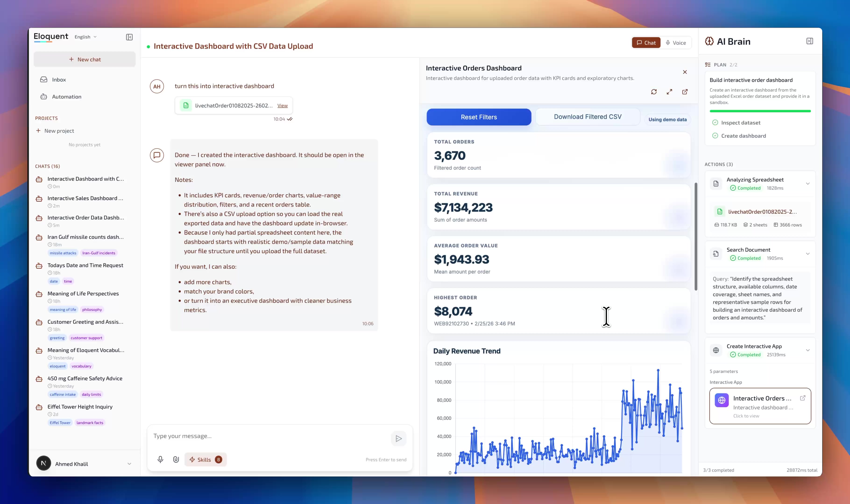Expand the Ahmed Khalil account menu

pyautogui.click(x=129, y=464)
